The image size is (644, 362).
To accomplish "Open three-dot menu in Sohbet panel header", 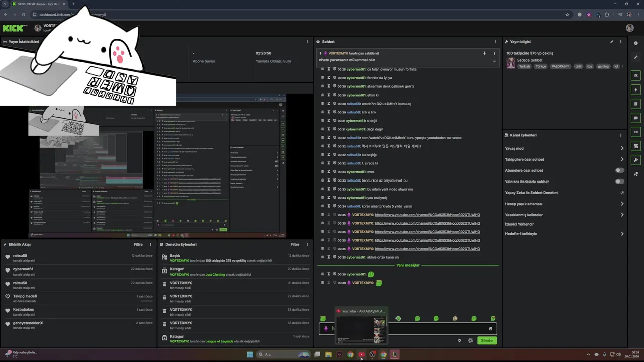I will (x=496, y=42).
